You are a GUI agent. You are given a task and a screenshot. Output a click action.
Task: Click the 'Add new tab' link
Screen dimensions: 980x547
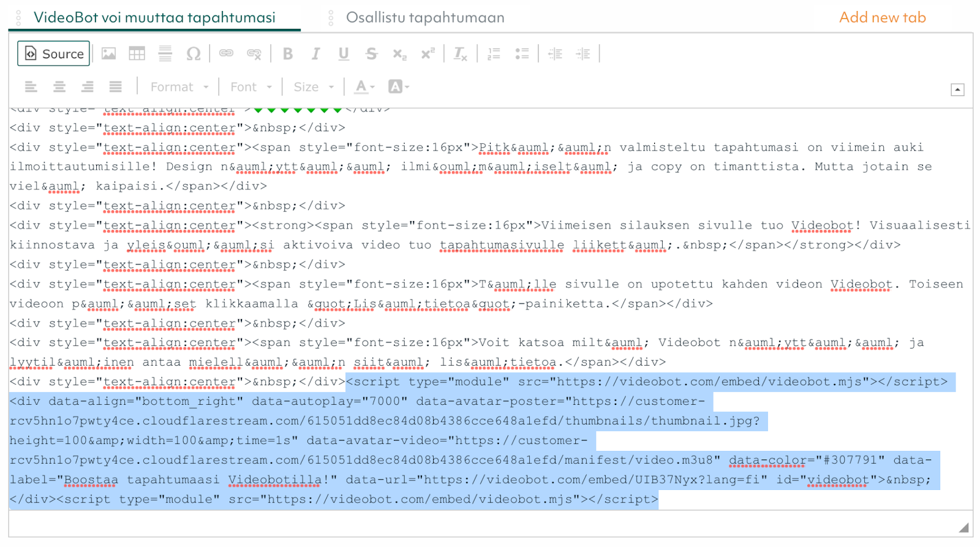click(883, 17)
